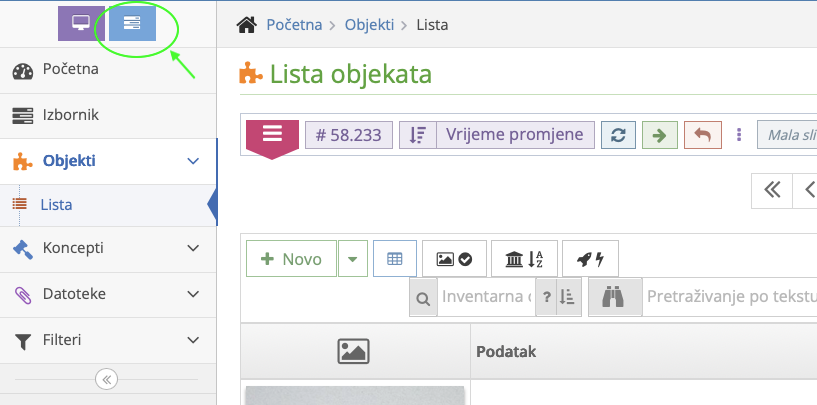Click the purple monitor icon button
Image resolution: width=817 pixels, height=405 pixels.
(81, 23)
